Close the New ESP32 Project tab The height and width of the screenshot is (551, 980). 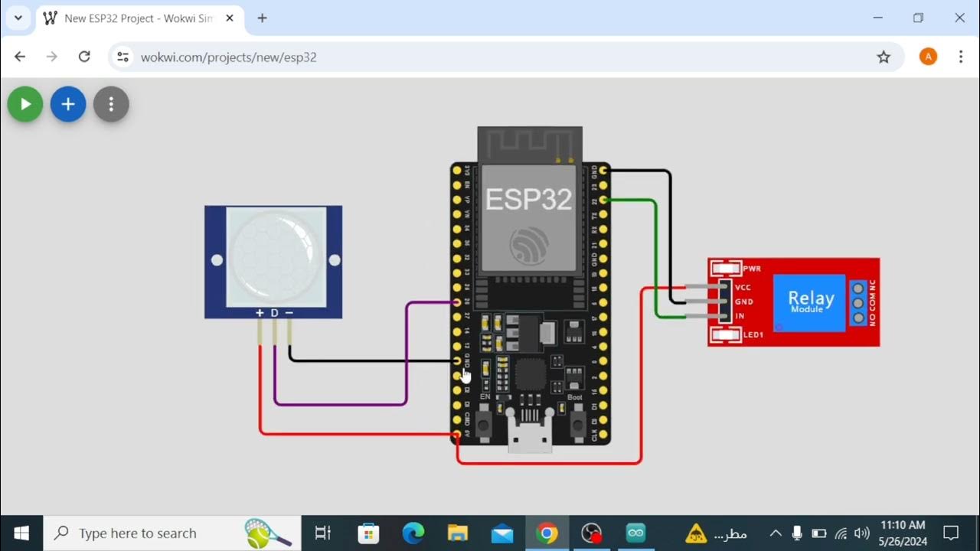(230, 18)
